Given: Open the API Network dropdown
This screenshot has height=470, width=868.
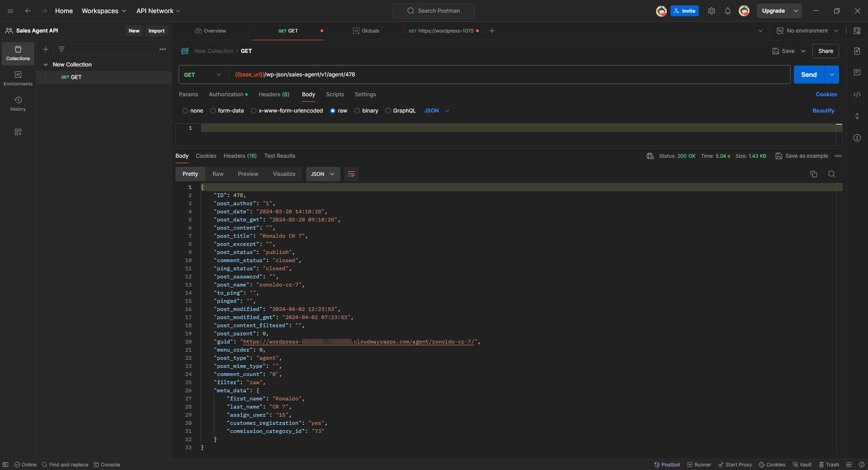Looking at the screenshot, I should 158,11.
